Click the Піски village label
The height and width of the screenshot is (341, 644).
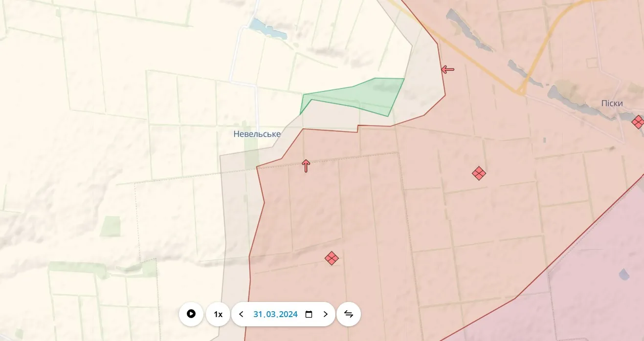[612, 104]
